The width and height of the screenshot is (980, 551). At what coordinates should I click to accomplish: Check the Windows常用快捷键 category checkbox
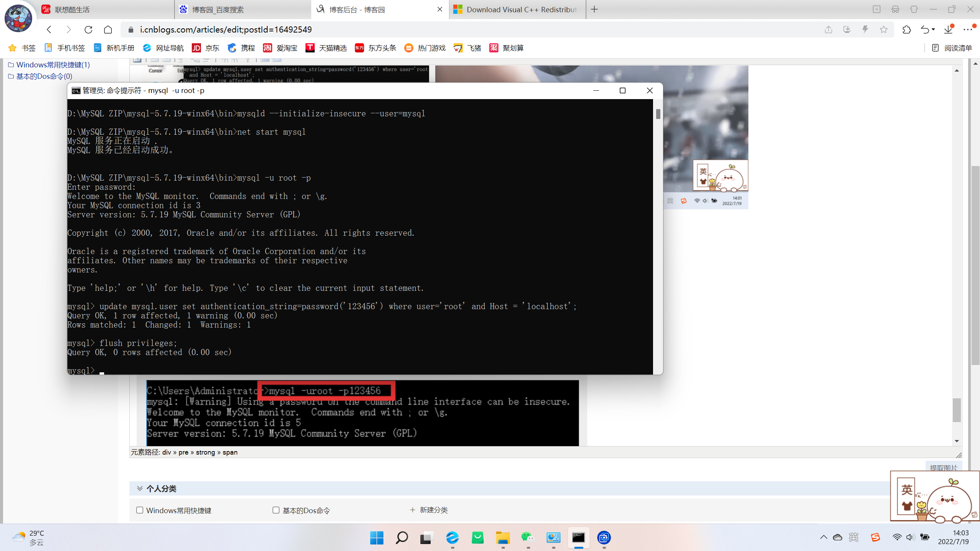tap(140, 510)
